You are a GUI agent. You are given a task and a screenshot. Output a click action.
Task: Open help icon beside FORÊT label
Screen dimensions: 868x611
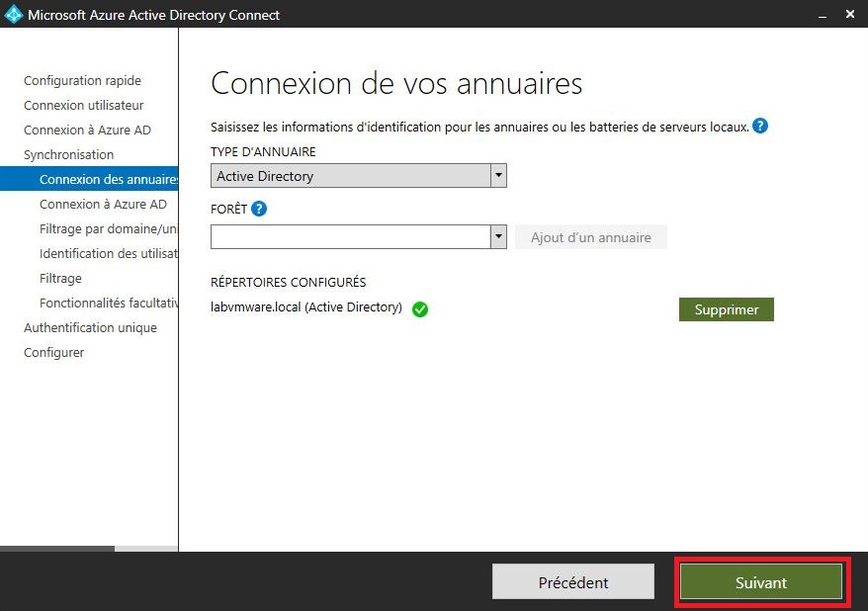click(x=258, y=209)
